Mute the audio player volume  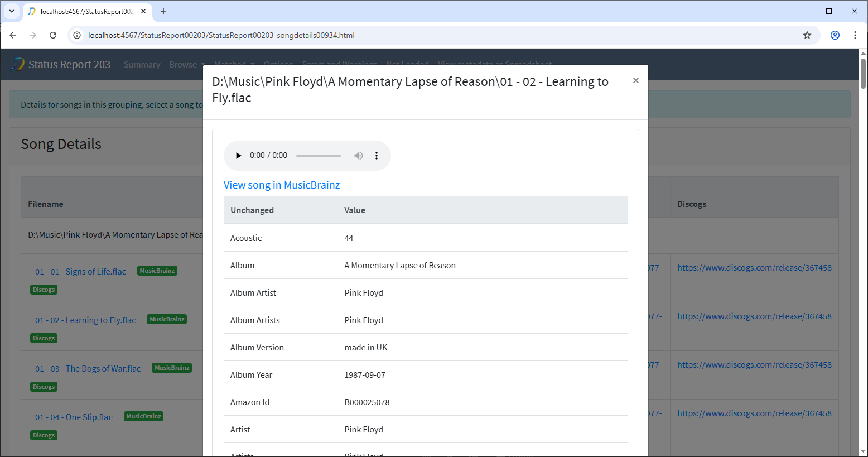pos(359,156)
